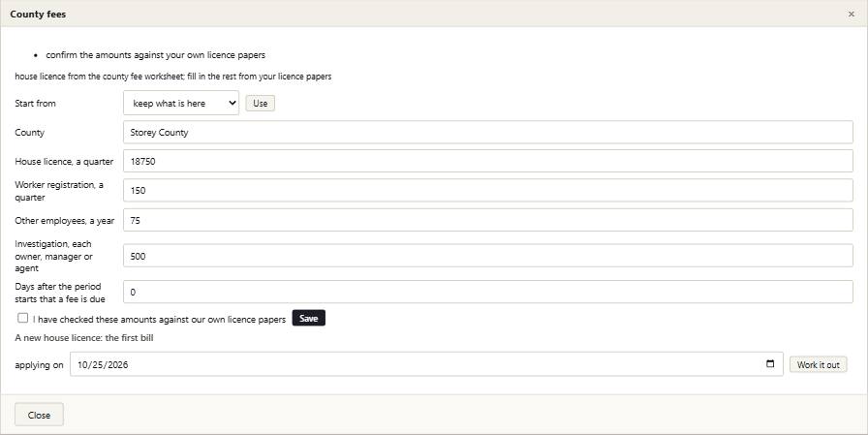The height and width of the screenshot is (435, 868).
Task: Click the 'A new house licence: the first bill' heading
Action: pyautogui.click(x=84, y=338)
